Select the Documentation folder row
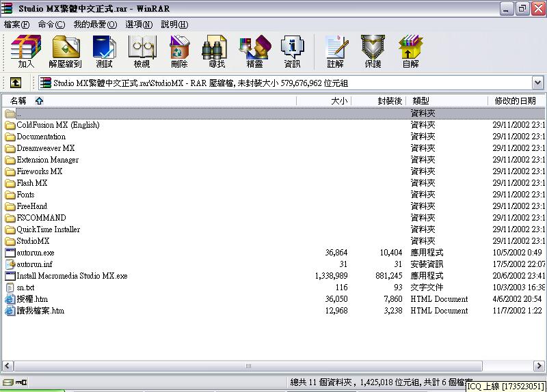 tap(273, 137)
